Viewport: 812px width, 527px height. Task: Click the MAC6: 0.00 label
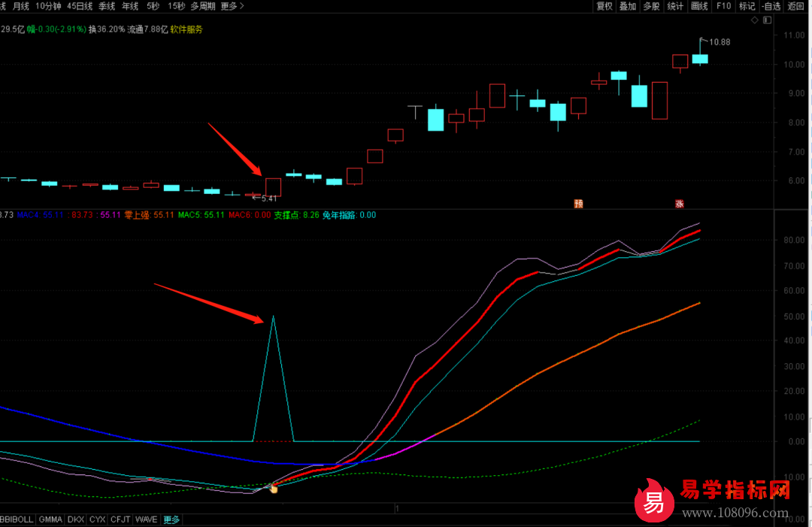point(250,215)
